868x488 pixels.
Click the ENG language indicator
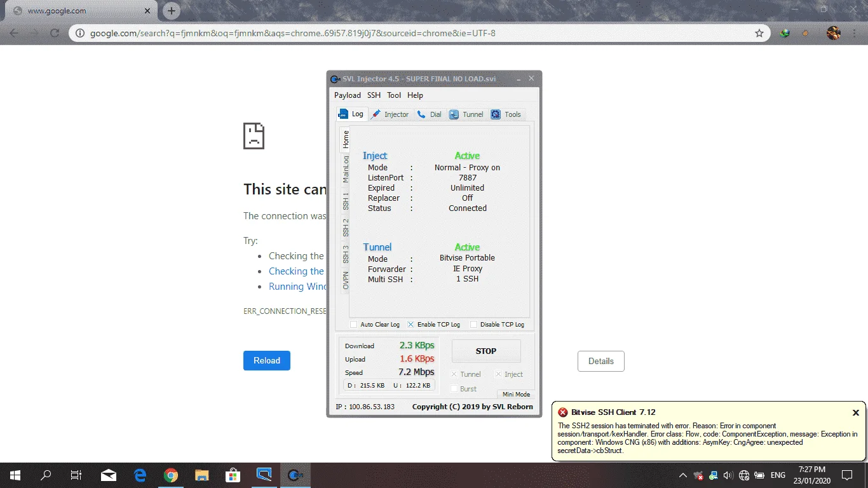point(778,475)
